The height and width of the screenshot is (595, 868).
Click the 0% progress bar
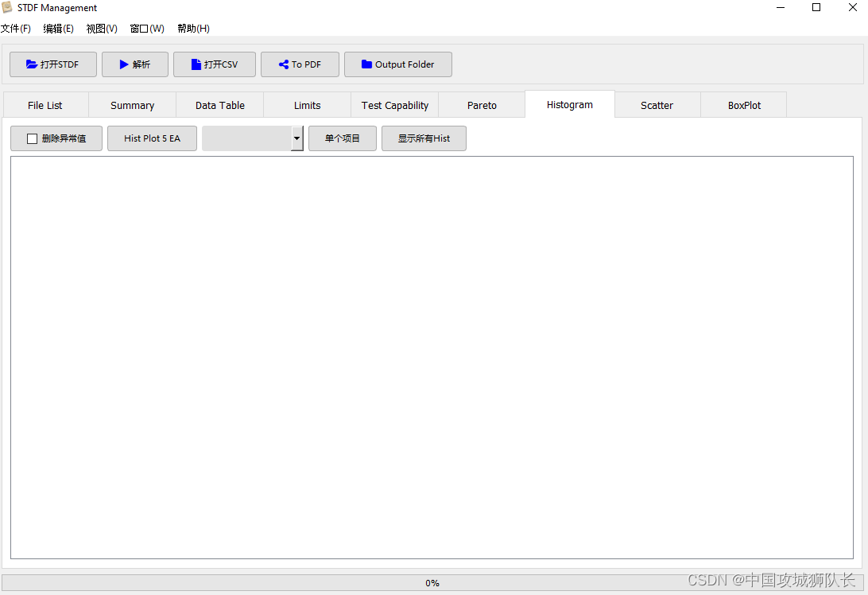tap(432, 582)
